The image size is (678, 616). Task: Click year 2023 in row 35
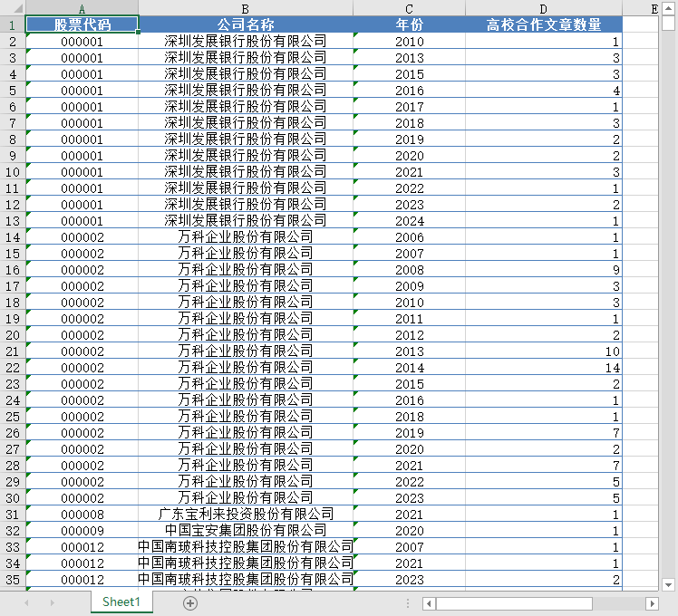click(409, 579)
